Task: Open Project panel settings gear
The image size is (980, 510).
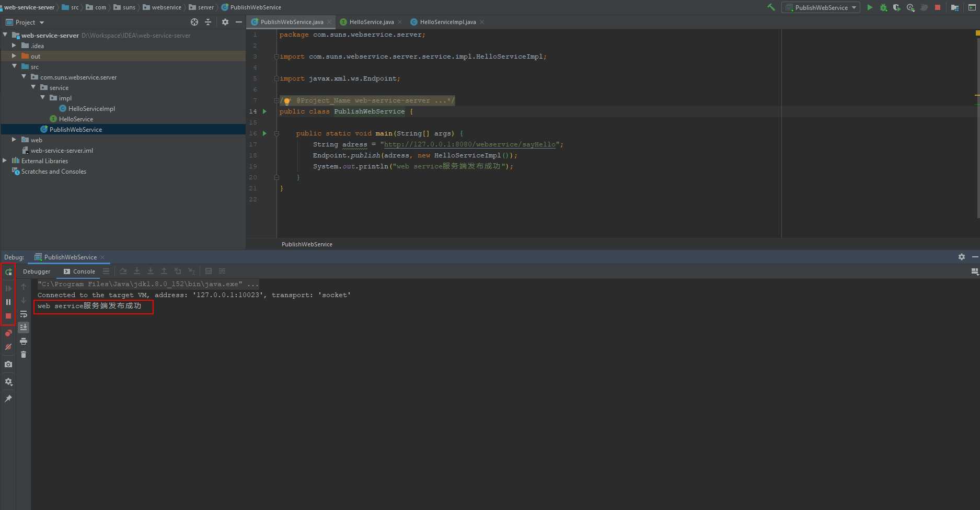Action: [x=225, y=22]
